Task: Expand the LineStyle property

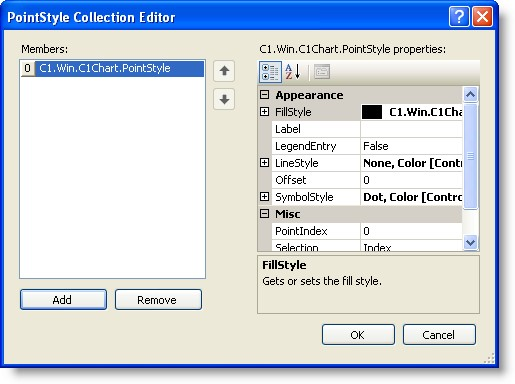Action: (264, 163)
